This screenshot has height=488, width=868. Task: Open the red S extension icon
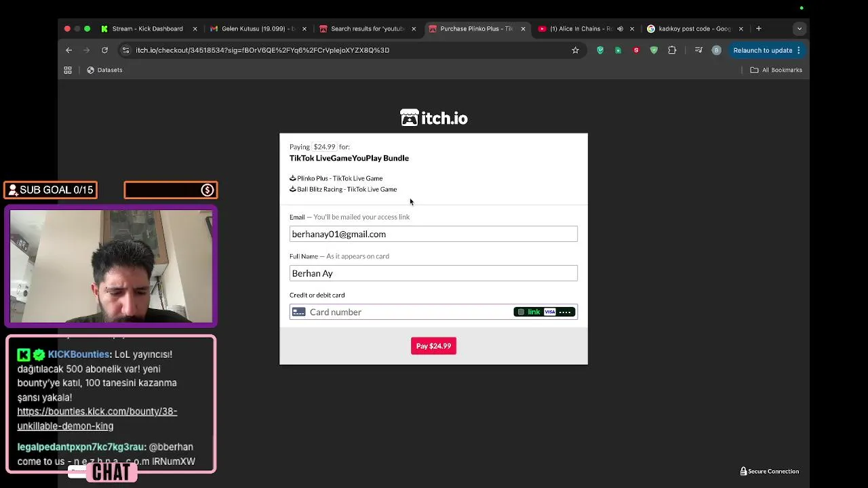click(636, 50)
